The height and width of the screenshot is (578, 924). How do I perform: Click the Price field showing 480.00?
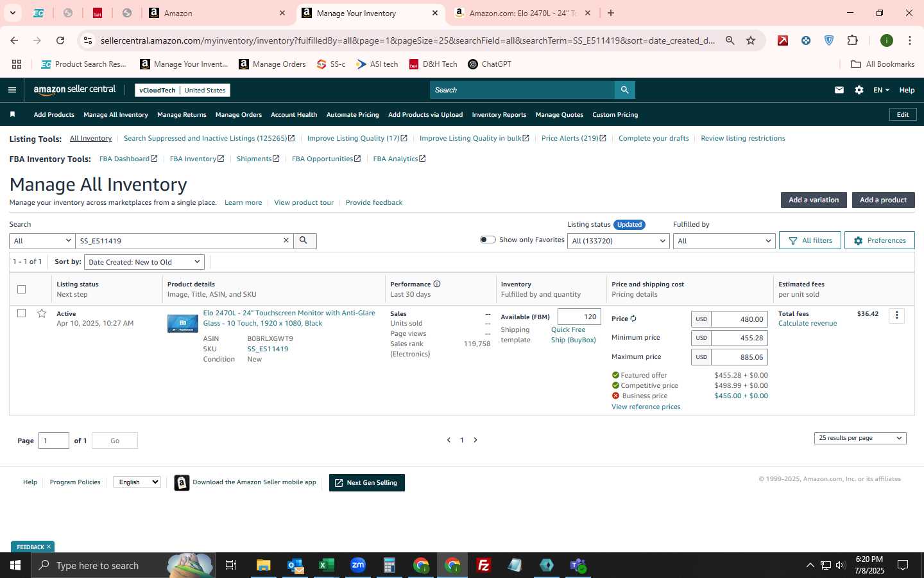pyautogui.click(x=739, y=319)
